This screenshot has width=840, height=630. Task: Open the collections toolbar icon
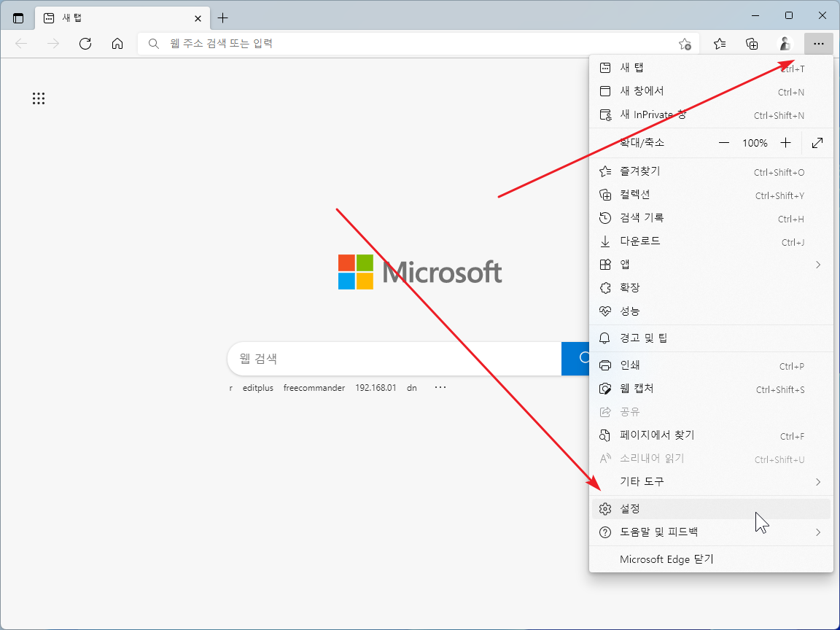752,44
